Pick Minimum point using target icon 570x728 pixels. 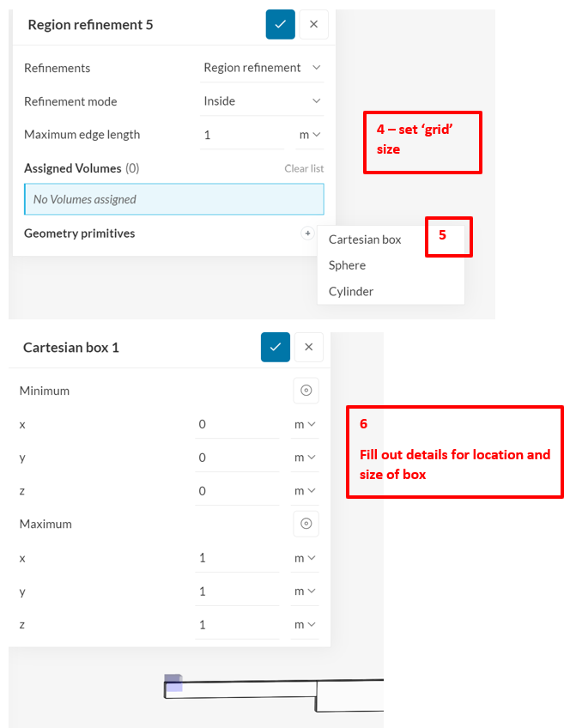coord(306,391)
